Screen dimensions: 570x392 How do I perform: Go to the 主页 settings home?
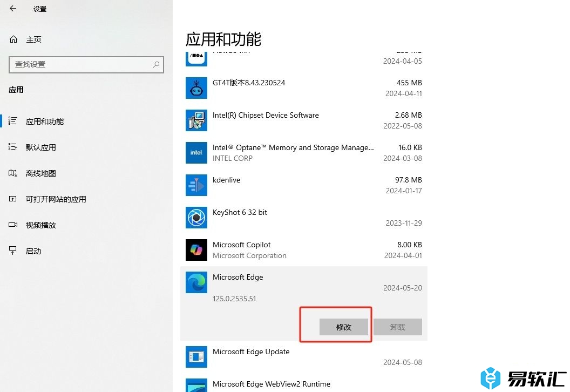pyautogui.click(x=33, y=39)
